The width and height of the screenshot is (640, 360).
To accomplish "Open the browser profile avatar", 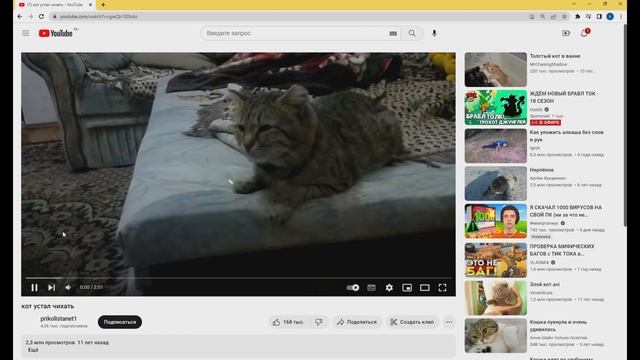I will (610, 16).
